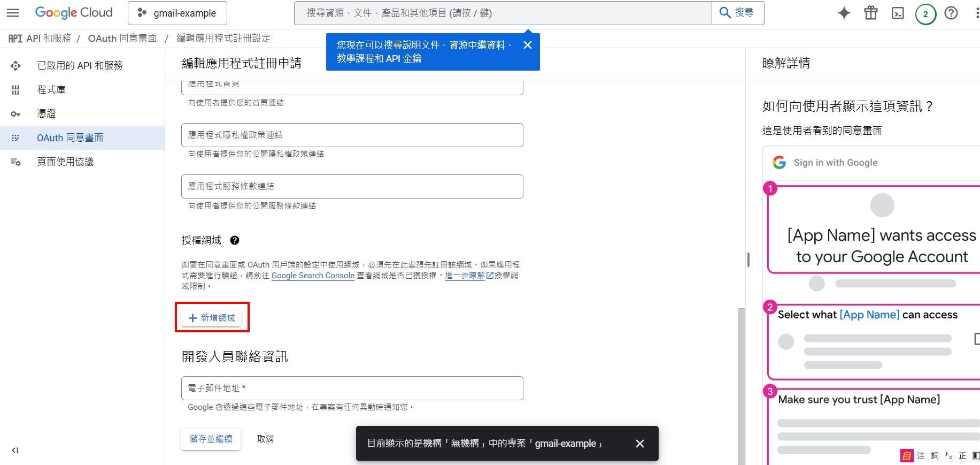Dismiss the gmail-example project snackbar
Screen dimensions: 980x465
click(640, 444)
